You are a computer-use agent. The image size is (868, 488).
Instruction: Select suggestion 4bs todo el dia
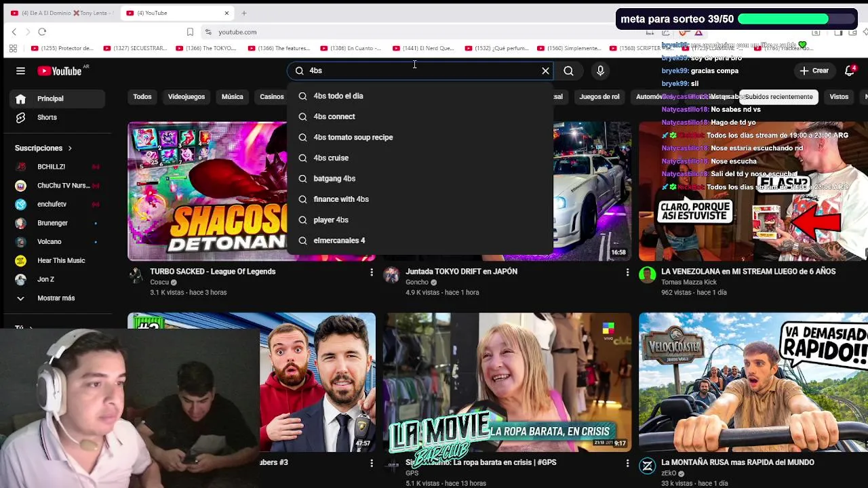(420, 96)
